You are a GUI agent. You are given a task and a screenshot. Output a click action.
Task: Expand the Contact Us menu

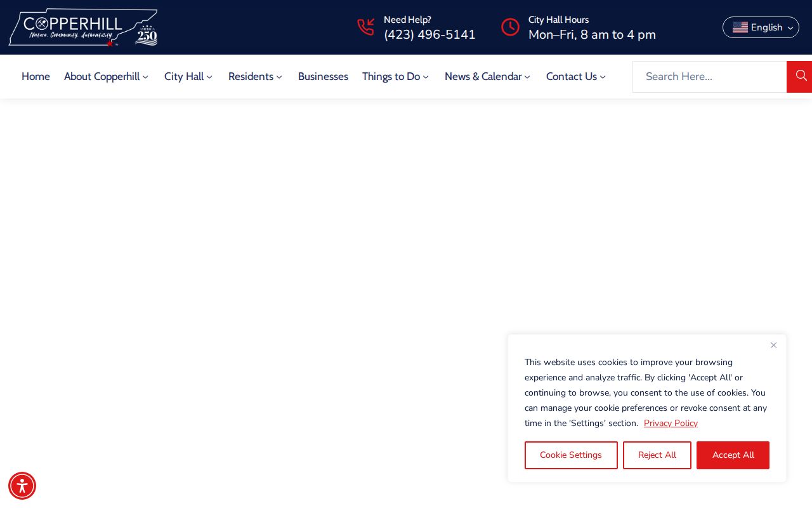[576, 77]
